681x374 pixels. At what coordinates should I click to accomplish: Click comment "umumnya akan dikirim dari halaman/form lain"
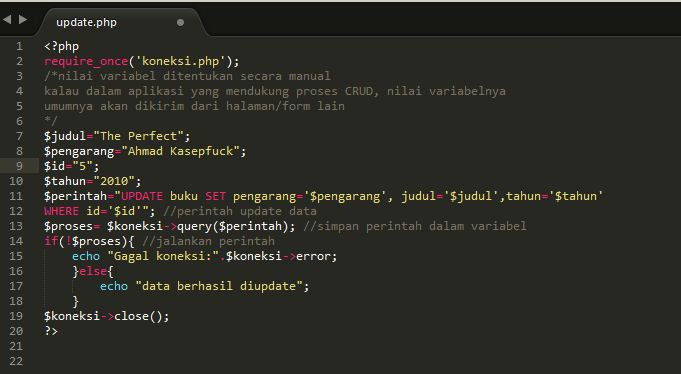coord(194,106)
